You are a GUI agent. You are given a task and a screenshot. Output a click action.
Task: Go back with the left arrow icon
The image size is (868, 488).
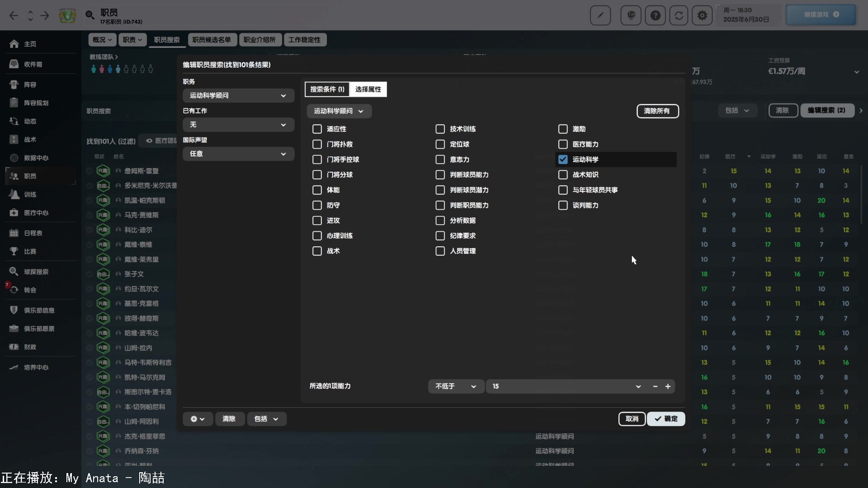(x=14, y=16)
